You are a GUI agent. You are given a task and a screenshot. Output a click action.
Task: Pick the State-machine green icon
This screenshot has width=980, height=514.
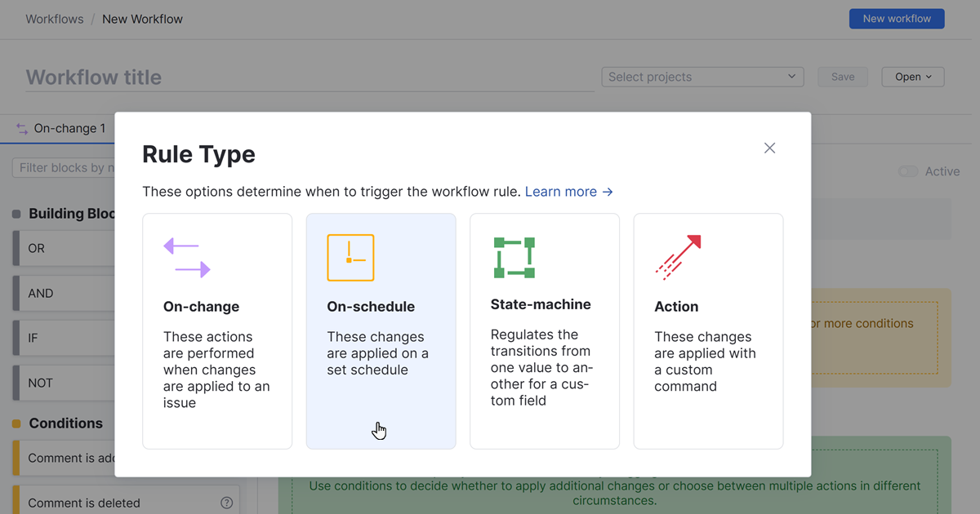click(x=514, y=257)
